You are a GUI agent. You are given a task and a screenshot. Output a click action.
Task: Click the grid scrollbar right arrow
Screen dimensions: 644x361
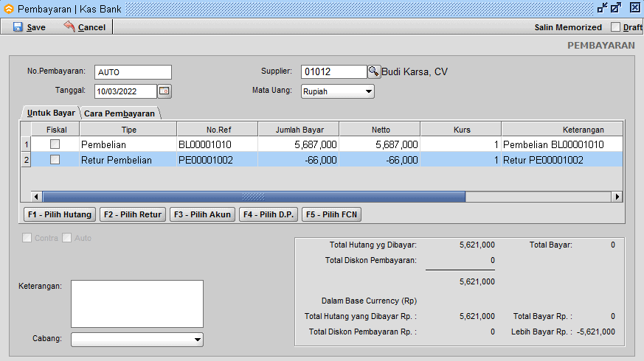(617, 197)
